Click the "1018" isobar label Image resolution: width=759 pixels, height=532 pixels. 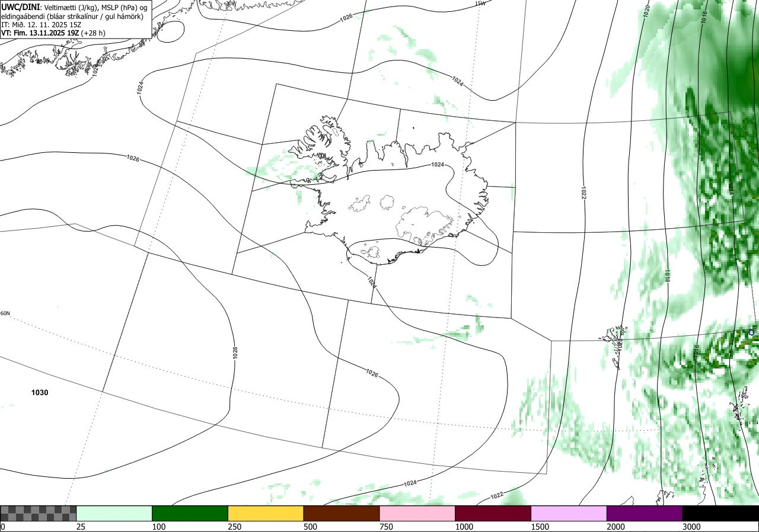tap(667, 275)
